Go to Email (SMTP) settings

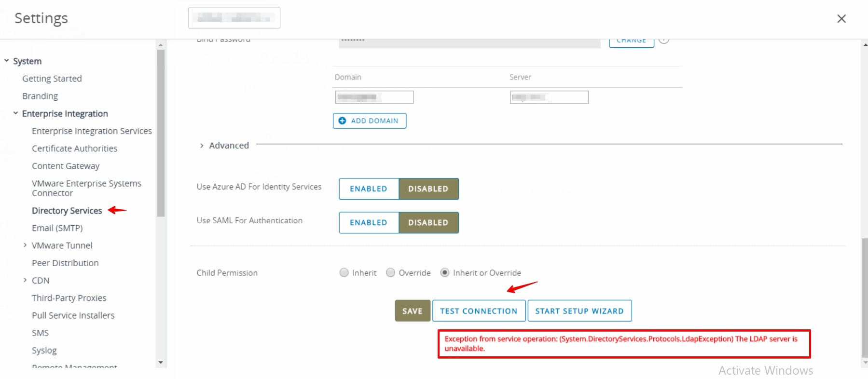pyautogui.click(x=57, y=228)
